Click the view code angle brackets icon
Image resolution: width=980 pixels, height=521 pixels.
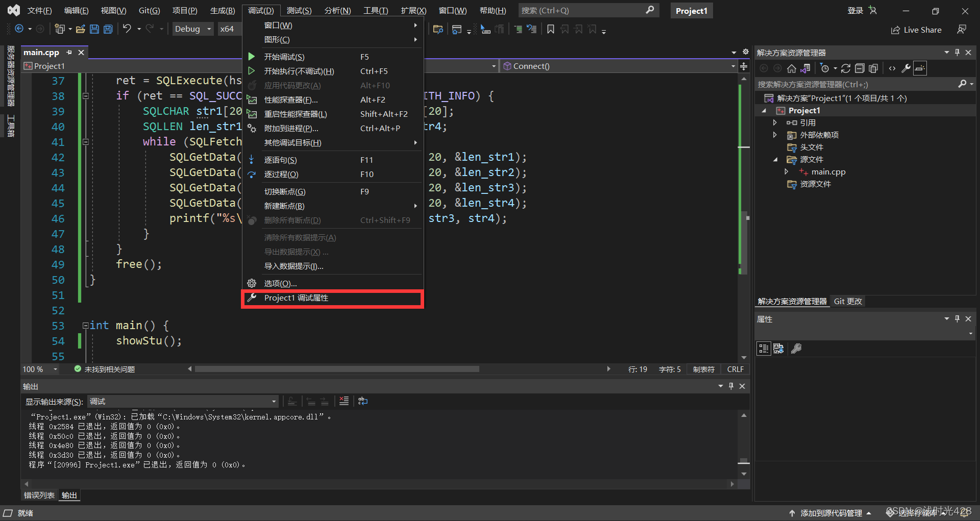click(x=892, y=68)
